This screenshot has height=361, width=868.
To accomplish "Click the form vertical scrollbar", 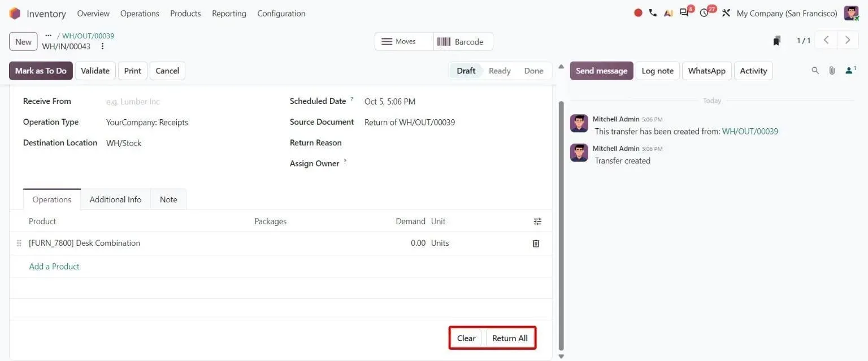I will 561,225.
